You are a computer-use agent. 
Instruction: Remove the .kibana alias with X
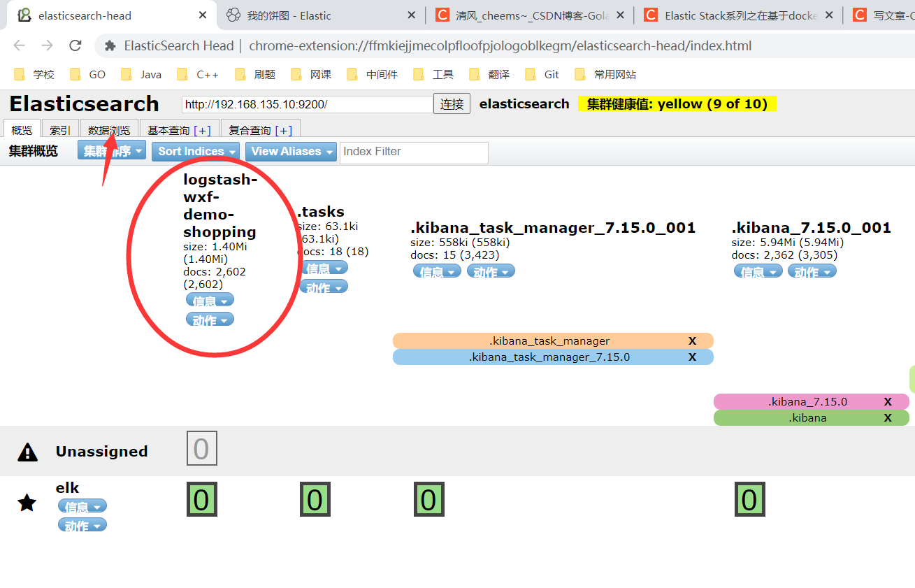tap(888, 417)
